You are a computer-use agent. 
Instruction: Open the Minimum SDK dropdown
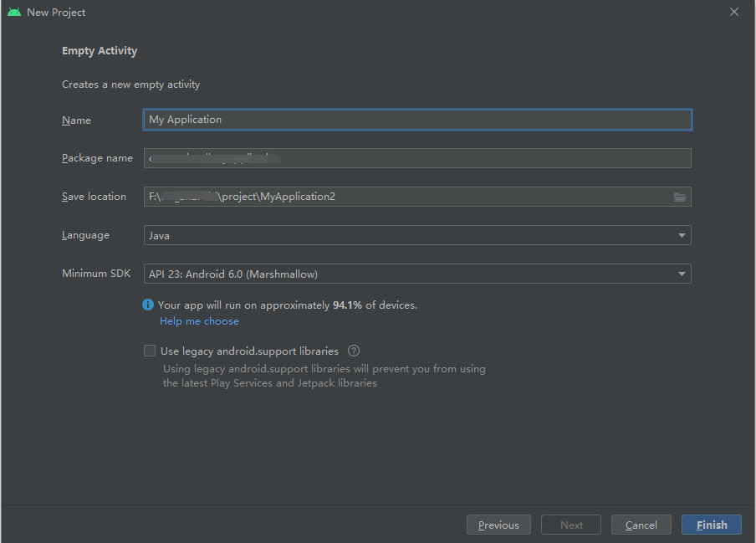(x=417, y=274)
